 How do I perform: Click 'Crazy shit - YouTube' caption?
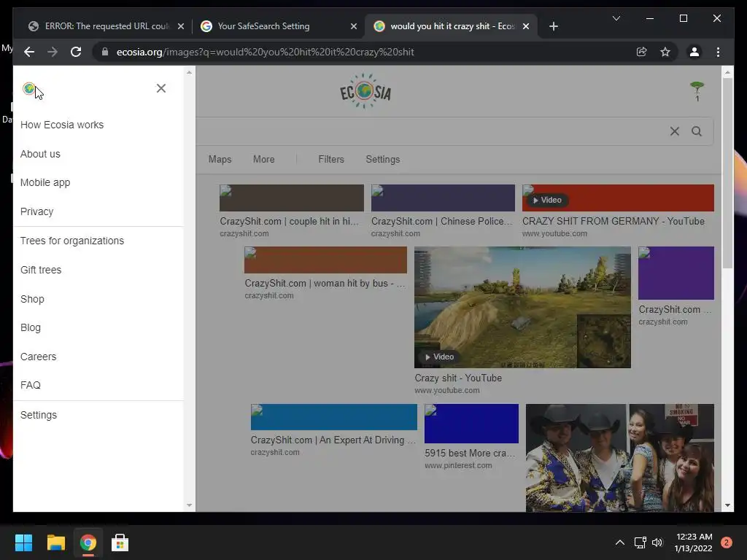[458, 378]
